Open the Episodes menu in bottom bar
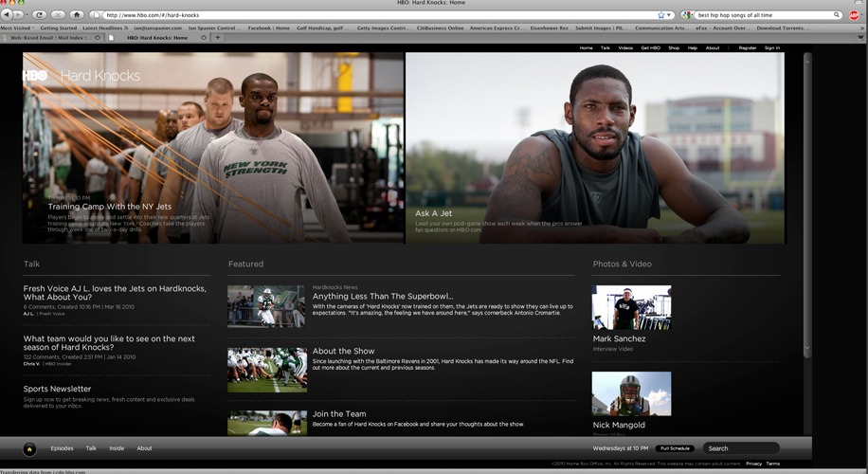Screen dimensions: 868x474 pos(62,448)
